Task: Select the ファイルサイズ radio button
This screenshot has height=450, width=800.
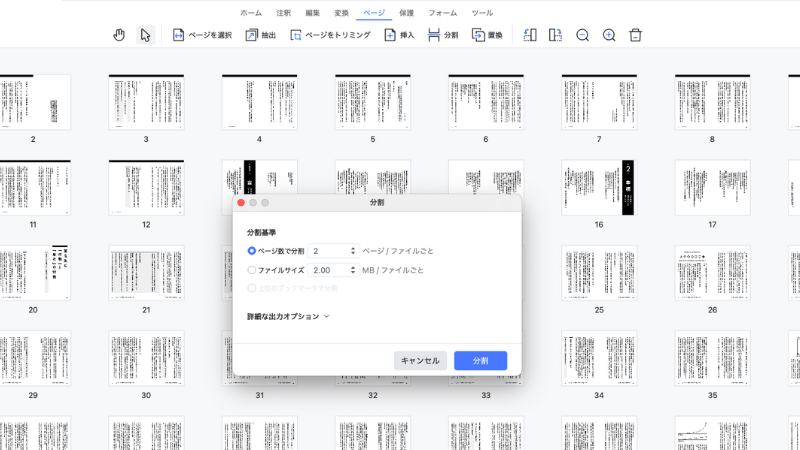Action: pyautogui.click(x=252, y=270)
